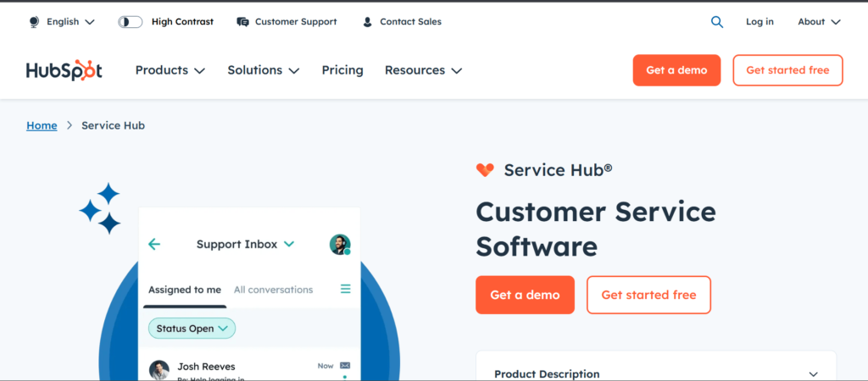868x381 pixels.
Task: Click the Customer Support chat icon
Action: click(x=242, y=22)
